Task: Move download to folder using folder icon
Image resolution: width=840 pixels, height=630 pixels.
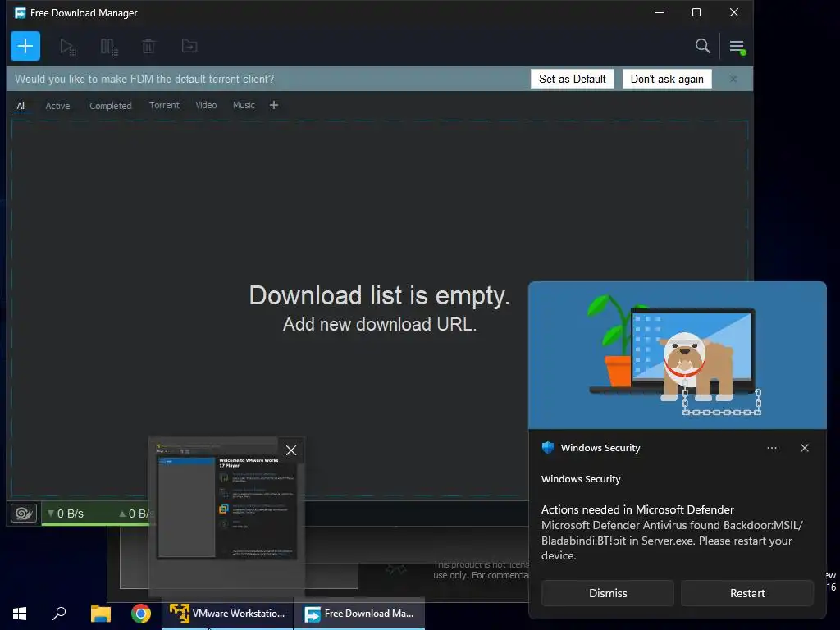Action: tap(189, 47)
